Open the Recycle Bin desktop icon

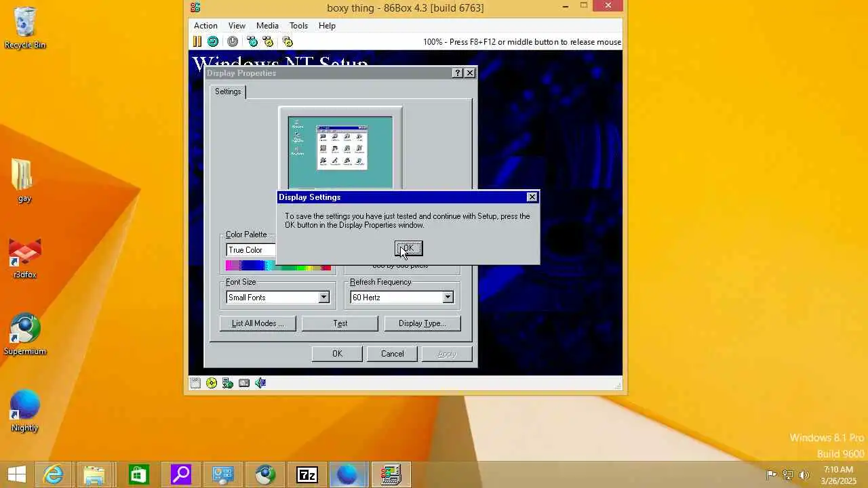25,28
